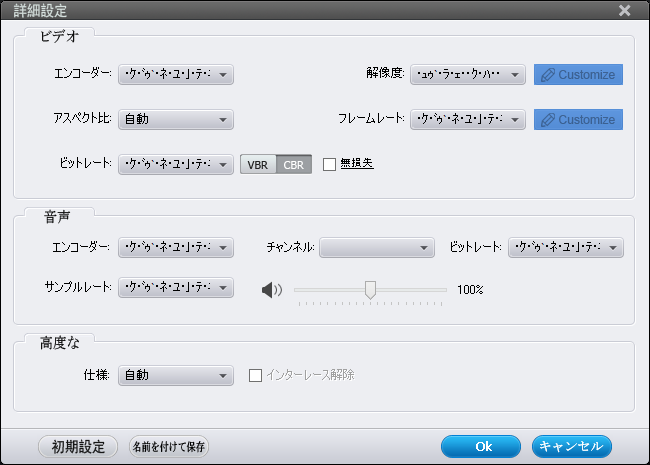The image size is (650, 465).
Task: Expand the サンプルレート dropdown
Action: click(175, 288)
